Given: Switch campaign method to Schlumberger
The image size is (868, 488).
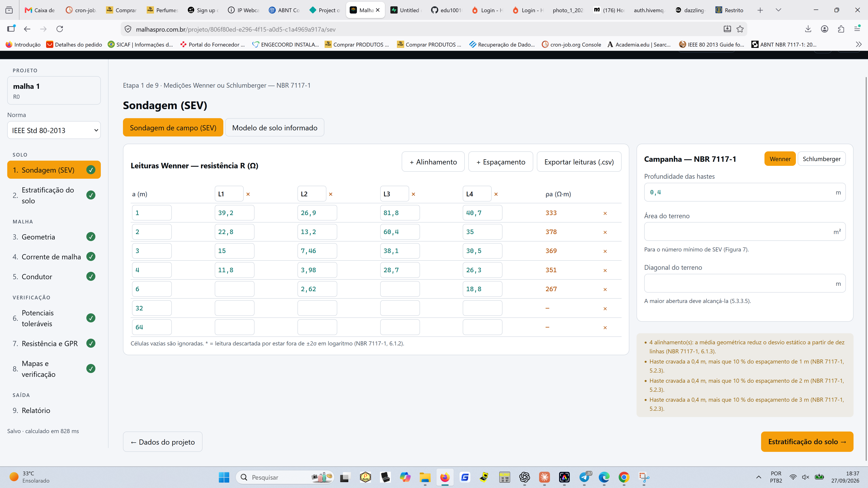Looking at the screenshot, I should coord(821,159).
